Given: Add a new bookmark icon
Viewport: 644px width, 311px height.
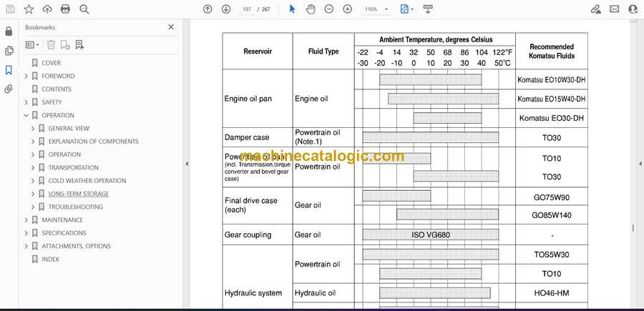Looking at the screenshot, I should coord(65,45).
